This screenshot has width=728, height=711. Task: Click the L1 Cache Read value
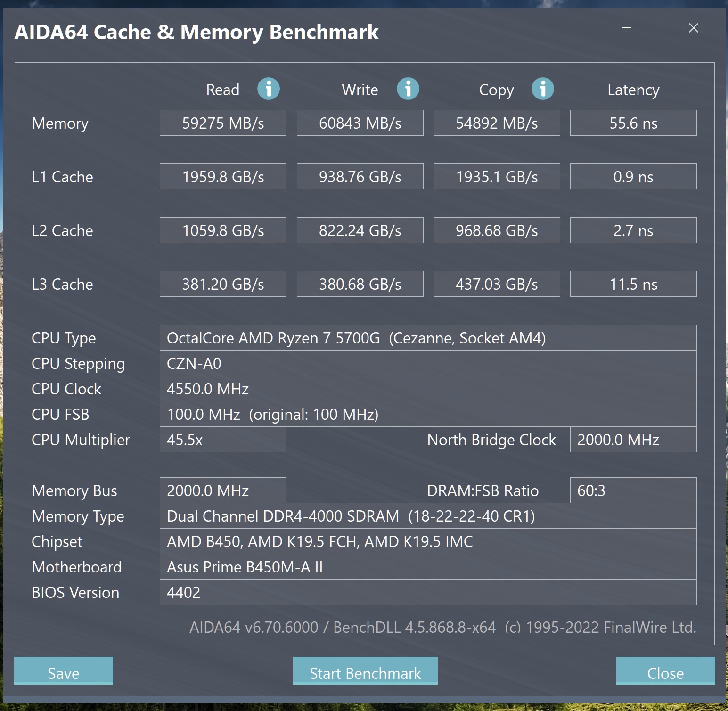(223, 177)
